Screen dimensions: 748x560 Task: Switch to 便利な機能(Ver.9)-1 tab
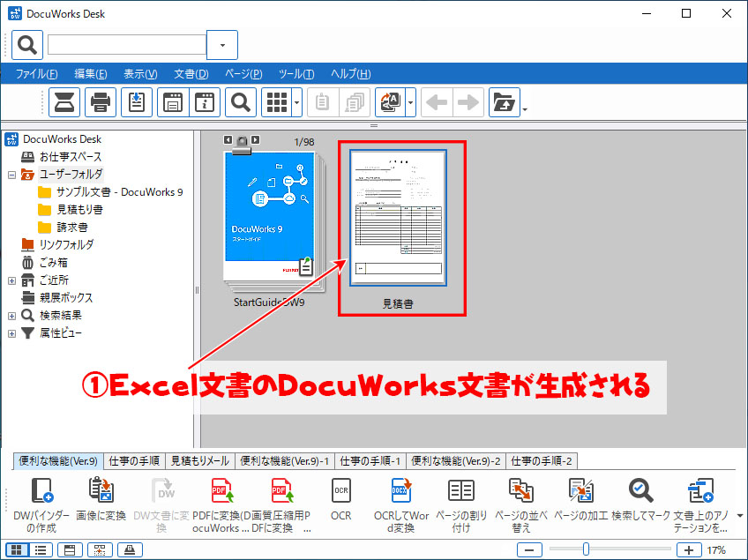pos(285,460)
